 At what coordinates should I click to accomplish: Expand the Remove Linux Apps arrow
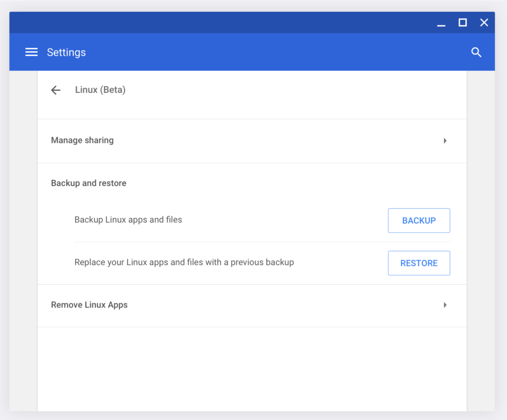445,305
